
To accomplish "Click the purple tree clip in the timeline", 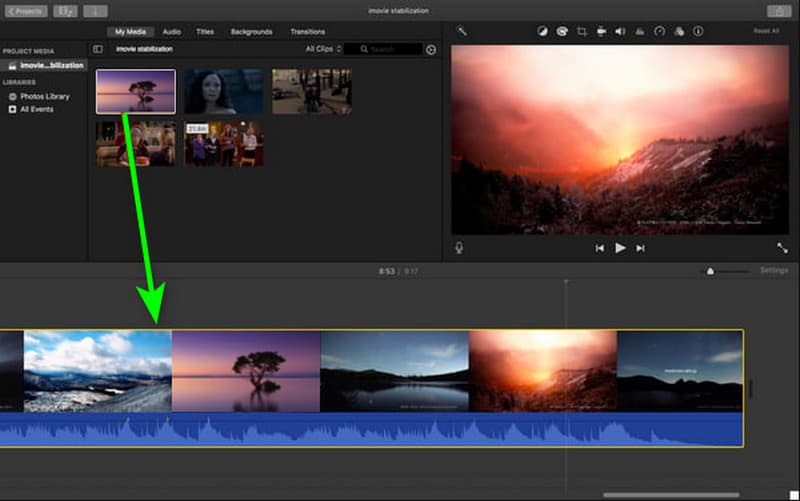I will tap(246, 371).
